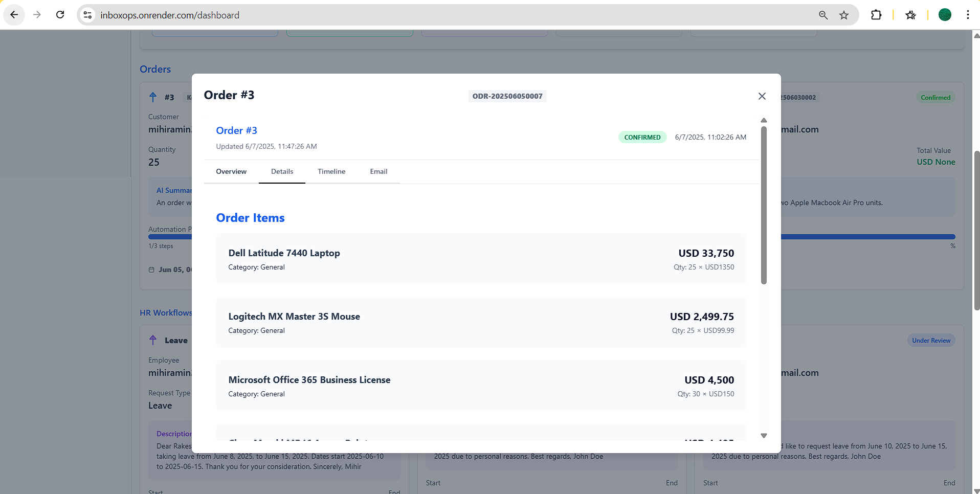Switch to the Overview tab
The height and width of the screenshot is (494, 980).
231,171
